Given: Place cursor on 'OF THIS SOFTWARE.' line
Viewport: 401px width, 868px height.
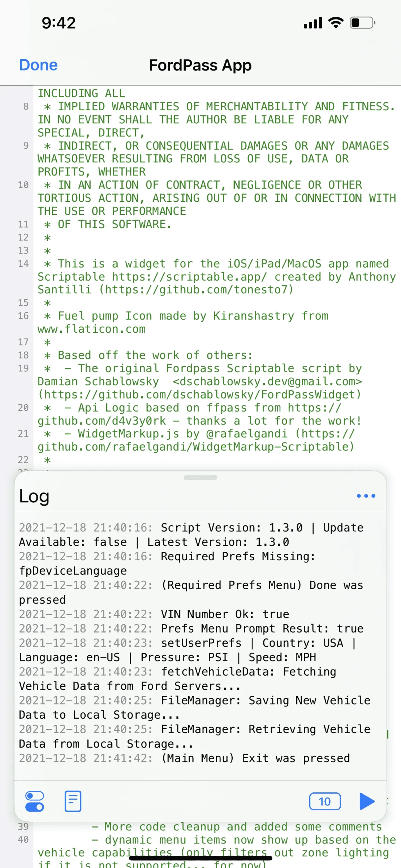Looking at the screenshot, I should 115,224.
